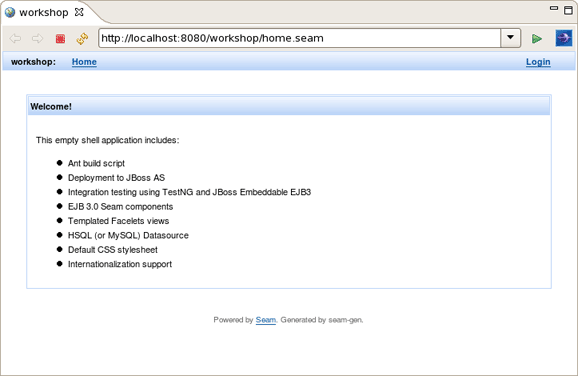This screenshot has height=376, width=578.
Task: Click the globe icon on workshop tab
Action: tap(10, 12)
